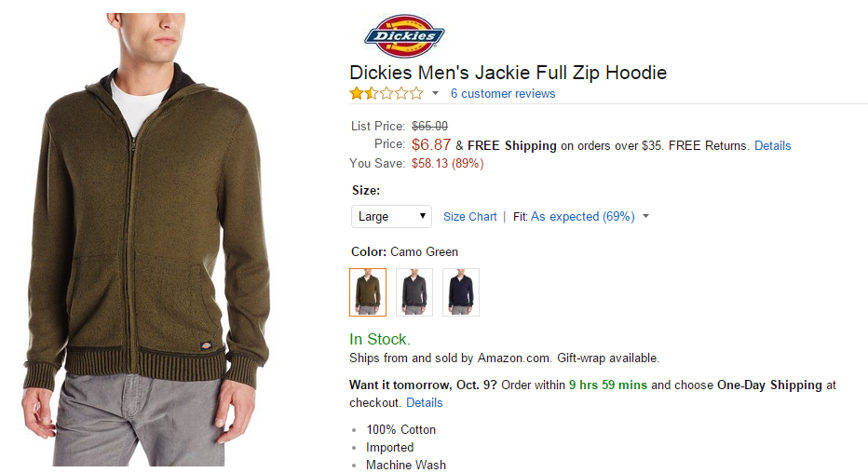Screen dimensions: 868x473
Task: Select the Camo Green color swatch
Action: (x=368, y=292)
